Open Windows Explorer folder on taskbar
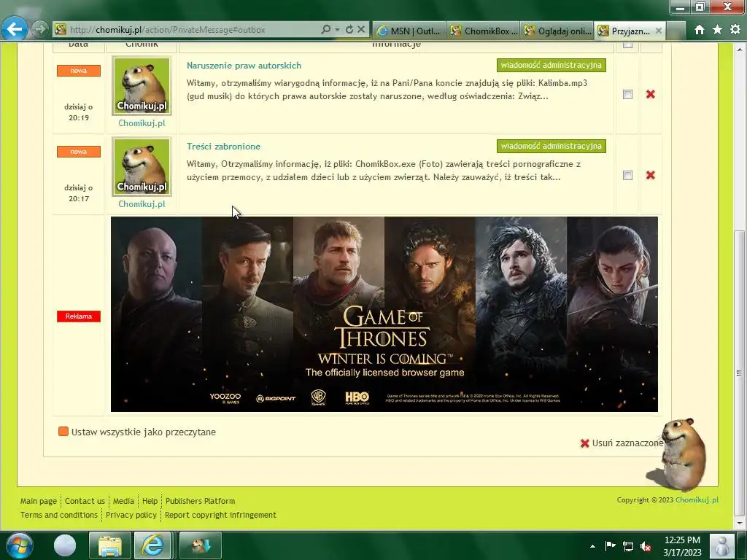Image resolution: width=747 pixels, height=560 pixels. (x=110, y=545)
